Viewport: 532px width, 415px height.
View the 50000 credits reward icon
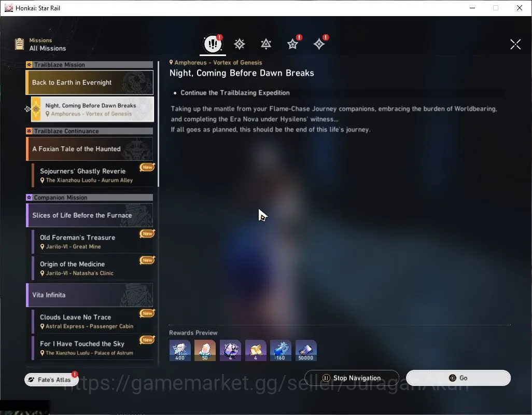click(x=306, y=350)
